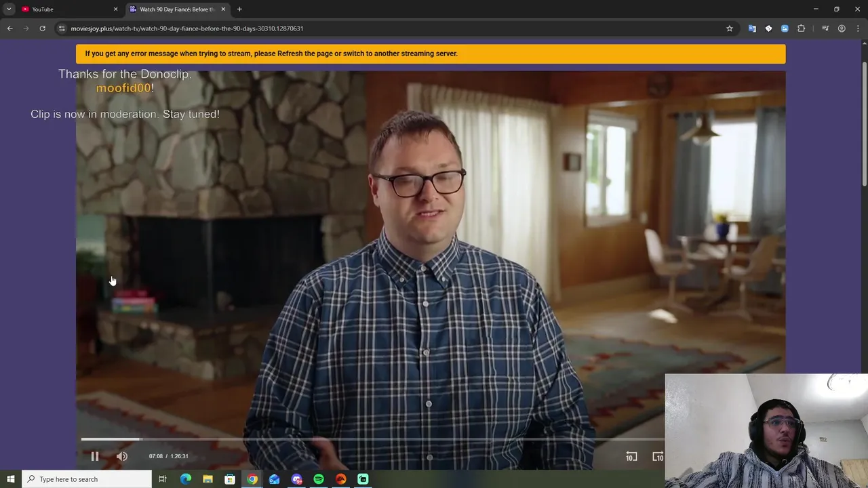
Task: Open Spotify from the taskbar
Action: 319,479
